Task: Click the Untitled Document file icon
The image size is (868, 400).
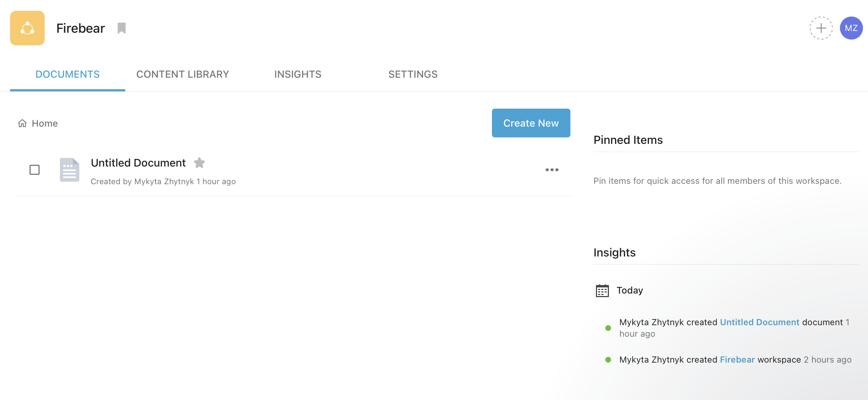Action: click(x=69, y=170)
